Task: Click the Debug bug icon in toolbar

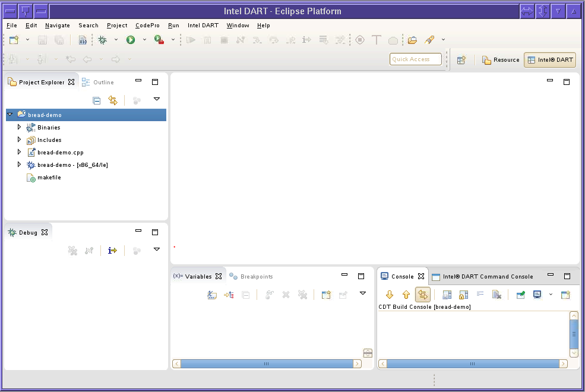Action: coord(102,40)
